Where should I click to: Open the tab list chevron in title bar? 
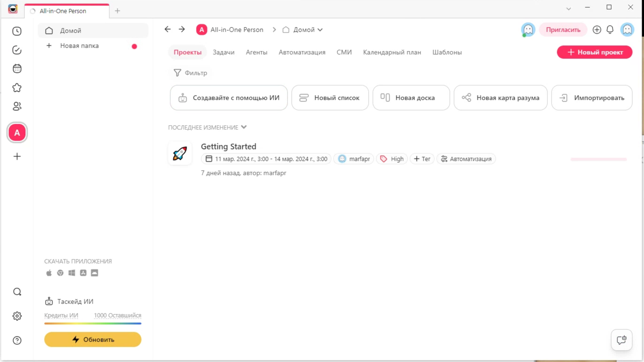[568, 9]
